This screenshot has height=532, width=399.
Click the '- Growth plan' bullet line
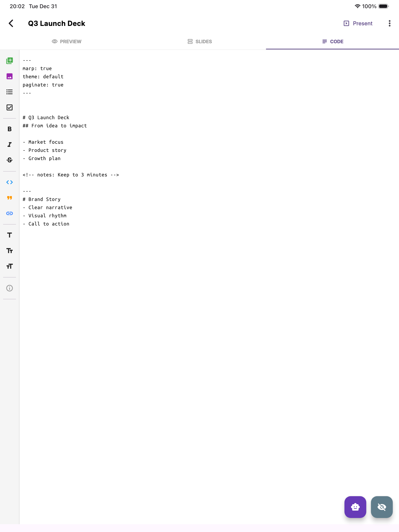pos(42,159)
